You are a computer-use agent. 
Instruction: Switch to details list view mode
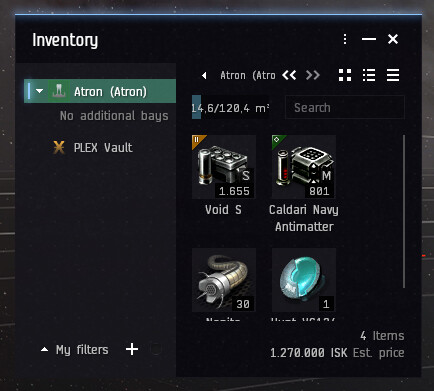369,75
